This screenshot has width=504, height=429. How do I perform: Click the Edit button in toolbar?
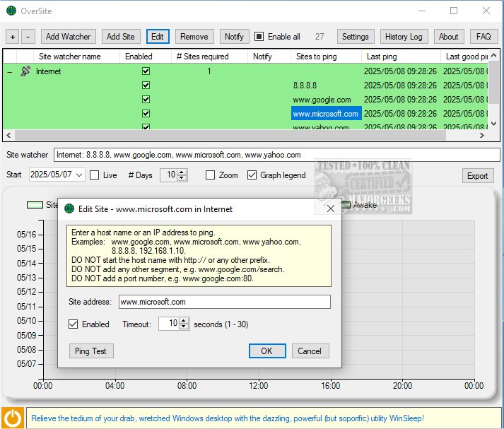(158, 37)
